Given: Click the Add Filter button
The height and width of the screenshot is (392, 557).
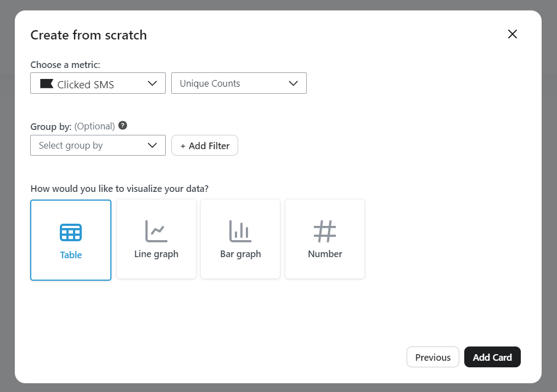Looking at the screenshot, I should click(204, 145).
